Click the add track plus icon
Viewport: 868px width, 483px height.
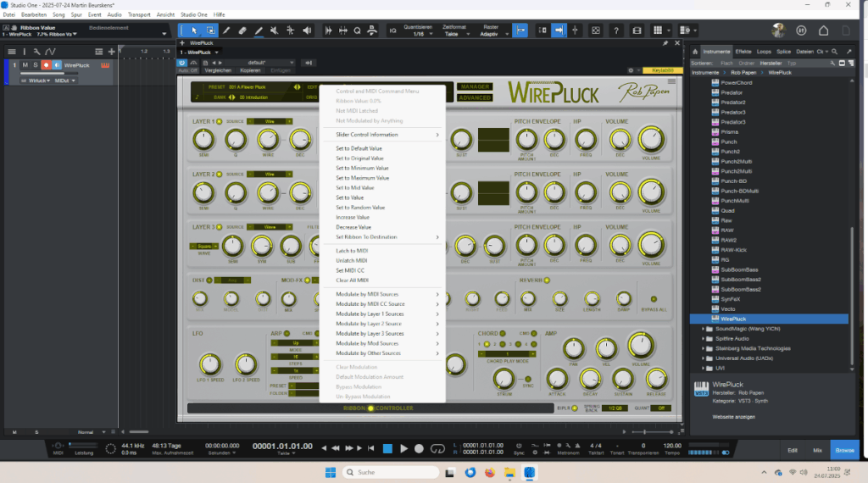click(111, 52)
